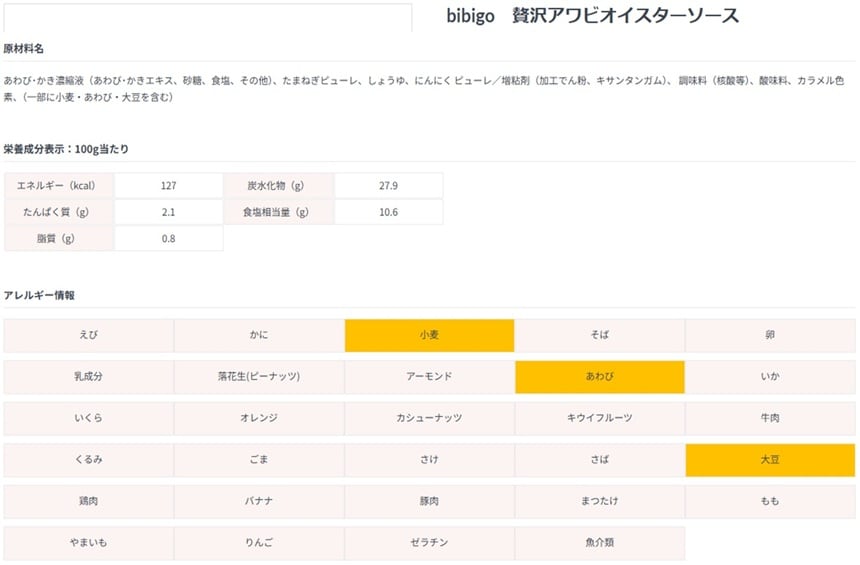The width and height of the screenshot is (860, 565).
Task: Click the highlighted 小麦 allergen cell
Action: 429,335
